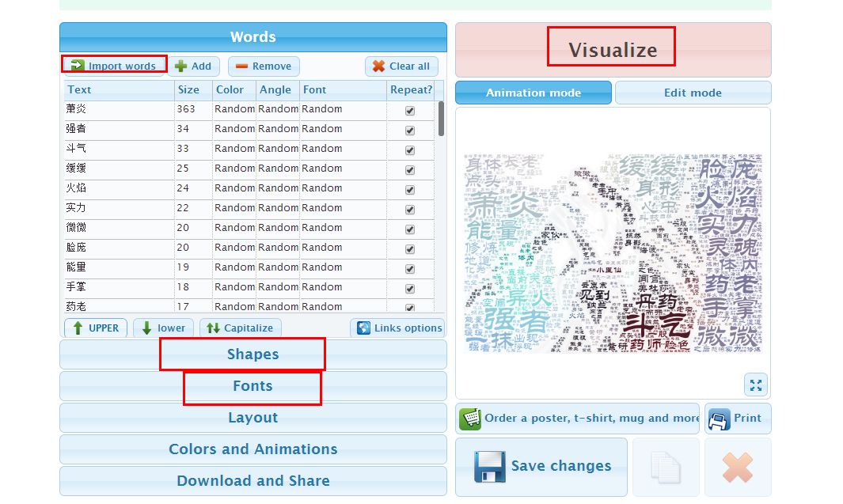Convert words with UPPER button
This screenshot has height=504, width=843.
click(x=96, y=328)
